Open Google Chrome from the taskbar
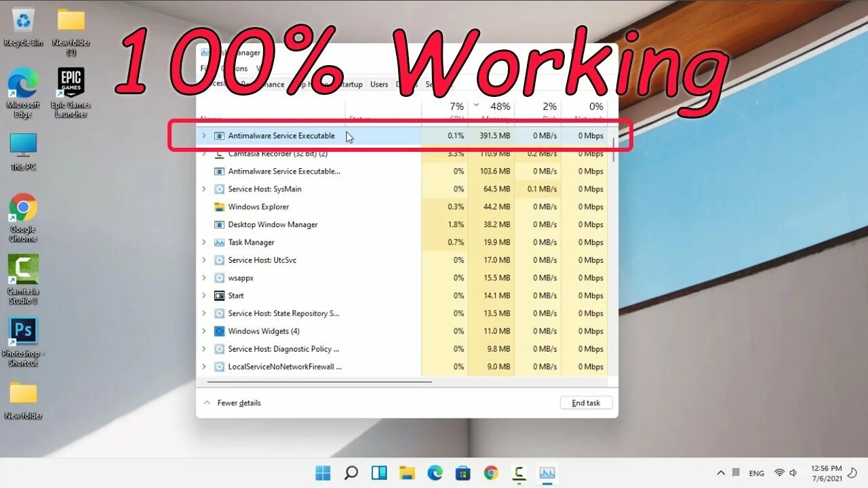This screenshot has width=868, height=488. tap(491, 472)
